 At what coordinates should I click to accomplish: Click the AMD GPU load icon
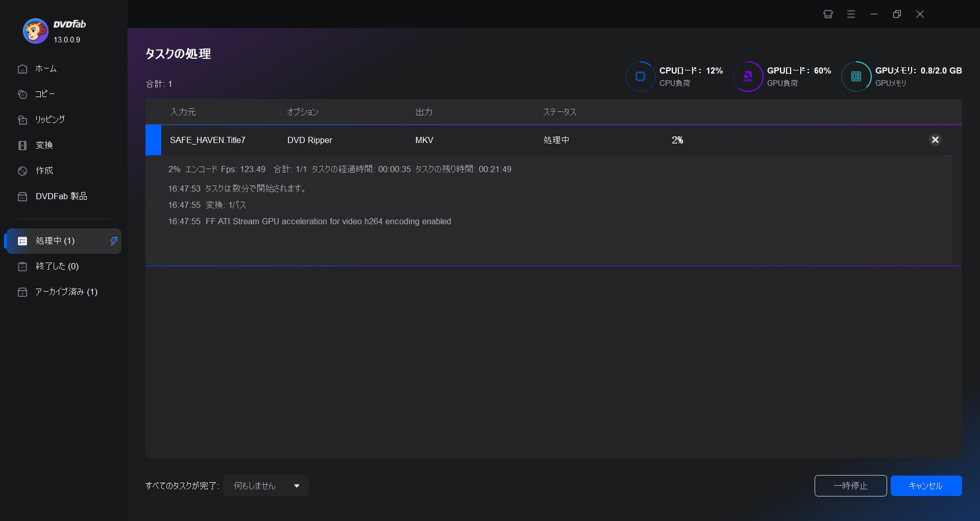click(748, 77)
